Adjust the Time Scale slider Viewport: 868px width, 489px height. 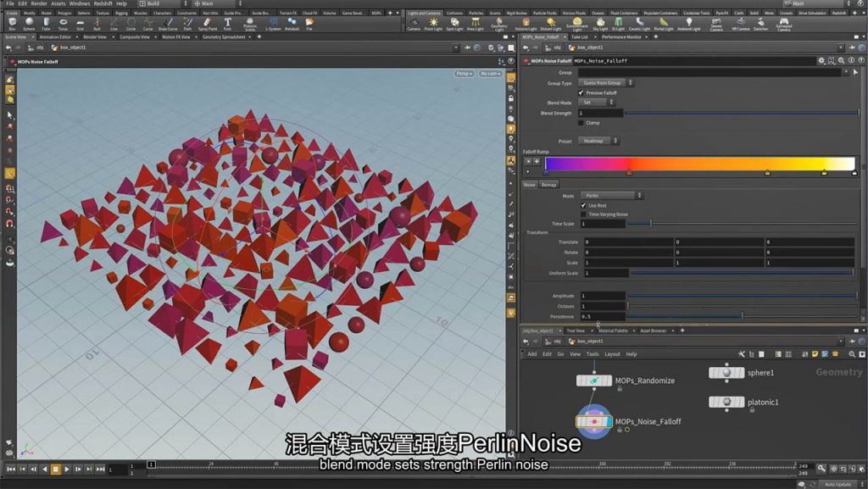742,224
